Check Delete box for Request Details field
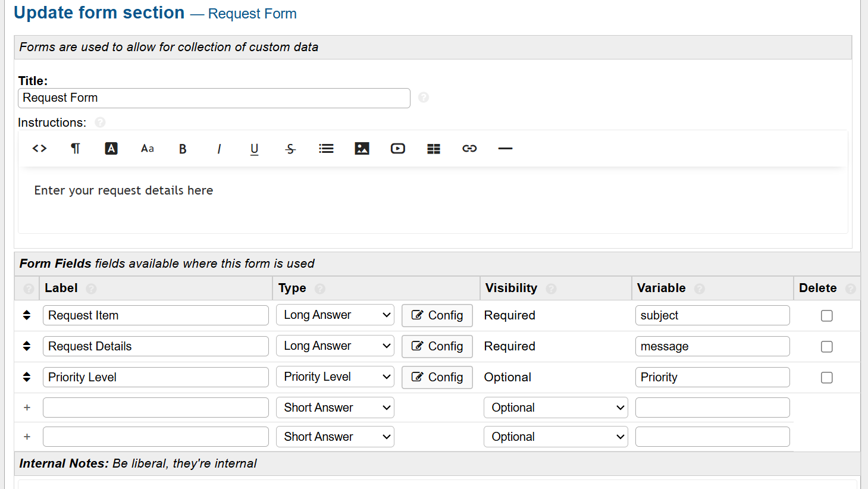The width and height of the screenshot is (868, 489). point(826,347)
